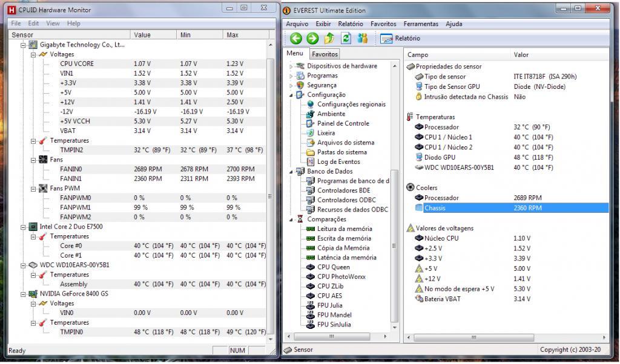Click the FPU Julia benchmark icon
620x364 pixels.
point(311,305)
